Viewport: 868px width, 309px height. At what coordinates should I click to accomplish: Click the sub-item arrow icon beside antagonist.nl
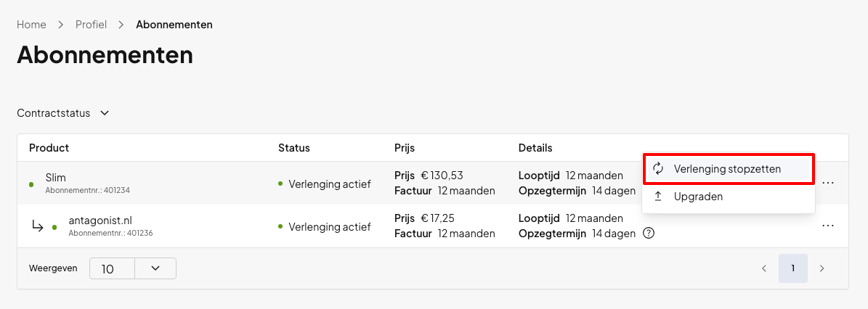tap(37, 226)
